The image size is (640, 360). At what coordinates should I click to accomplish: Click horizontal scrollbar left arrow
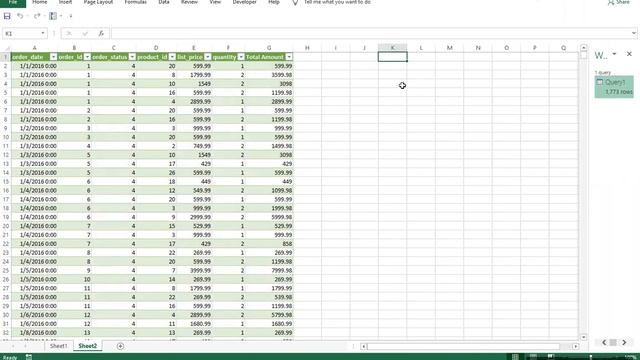(363, 347)
